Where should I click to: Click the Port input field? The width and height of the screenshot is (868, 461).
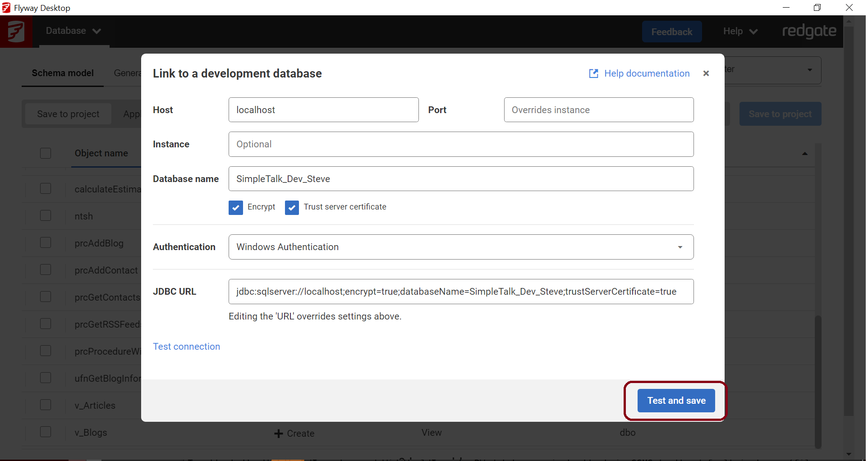tap(598, 110)
